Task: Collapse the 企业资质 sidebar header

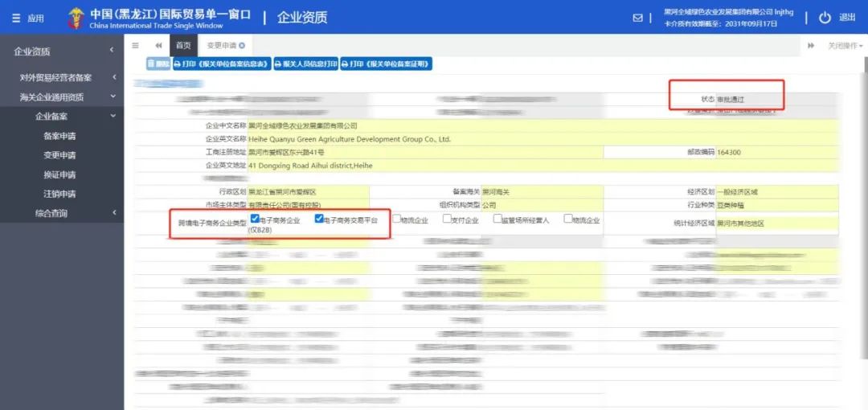Action: point(62,51)
